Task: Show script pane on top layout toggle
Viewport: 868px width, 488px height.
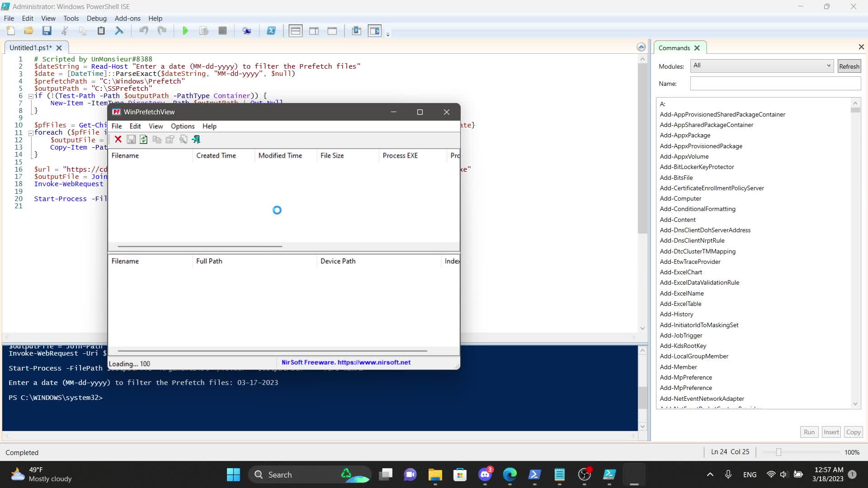Action: (295, 31)
